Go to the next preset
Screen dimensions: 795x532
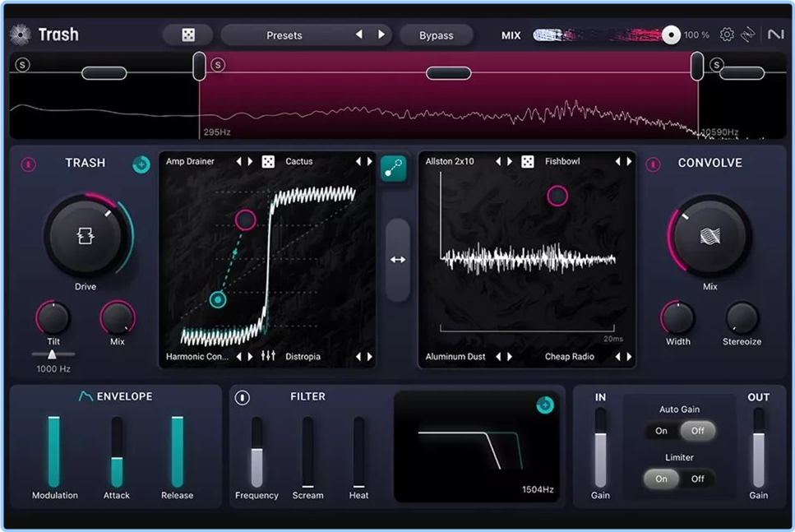381,35
